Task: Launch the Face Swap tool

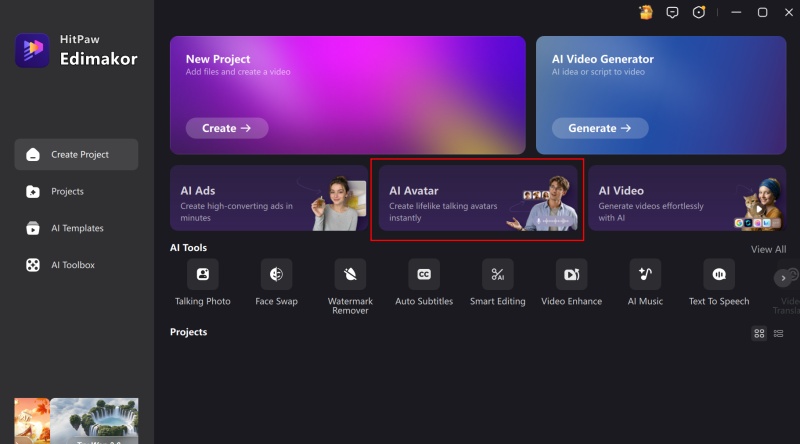Action: (x=276, y=282)
